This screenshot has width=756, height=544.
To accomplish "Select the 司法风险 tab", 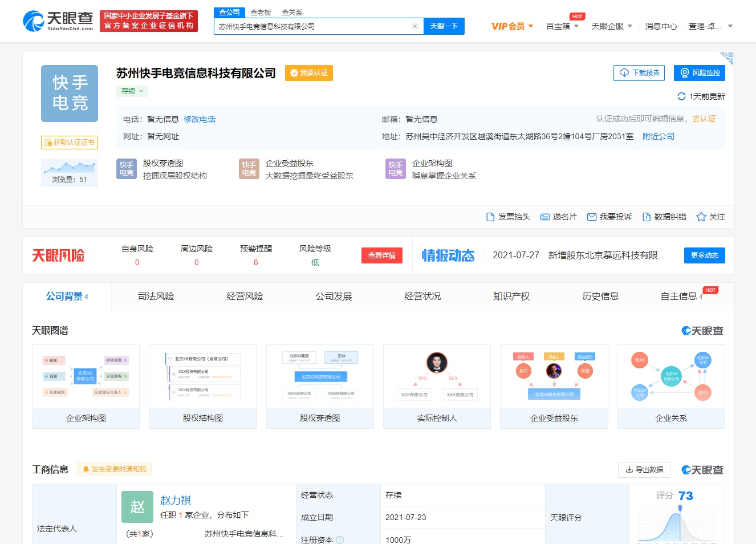I will coord(156,297).
